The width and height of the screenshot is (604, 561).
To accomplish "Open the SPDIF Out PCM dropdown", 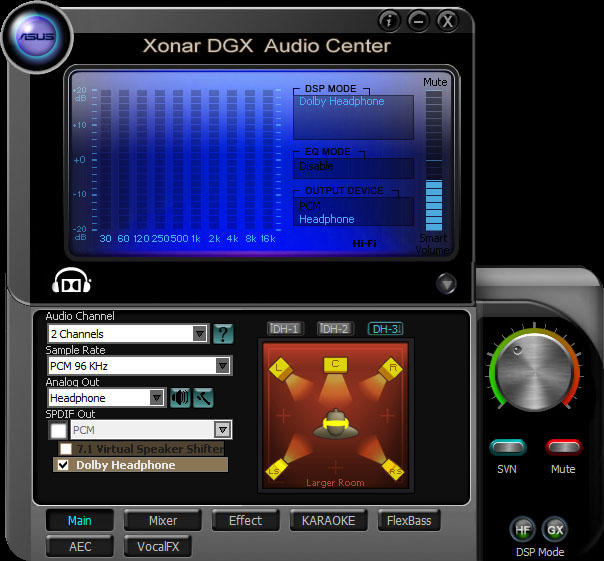I will click(151, 430).
